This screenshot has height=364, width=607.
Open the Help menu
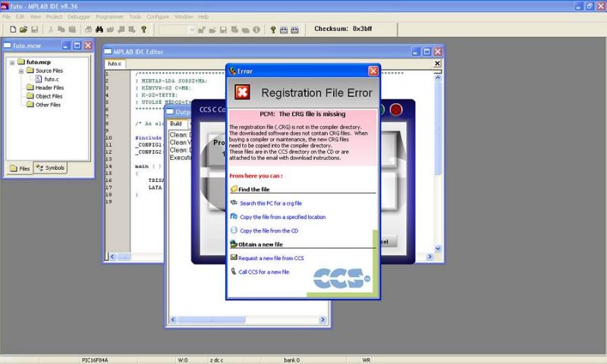pyautogui.click(x=203, y=17)
